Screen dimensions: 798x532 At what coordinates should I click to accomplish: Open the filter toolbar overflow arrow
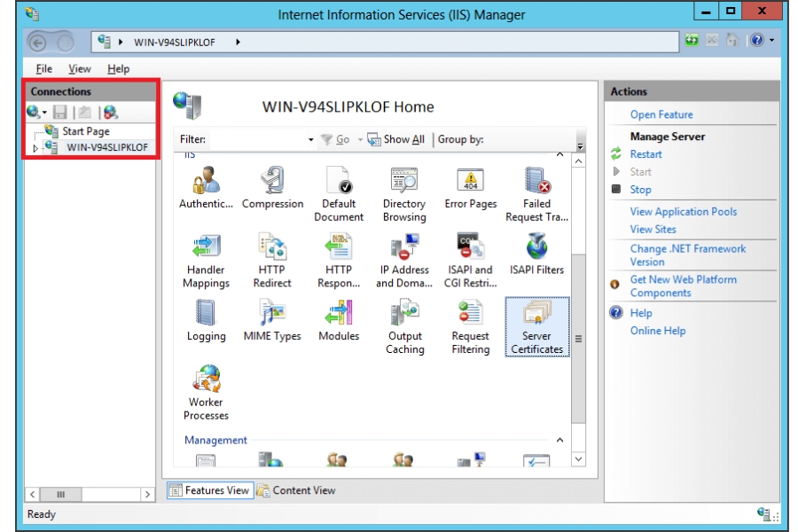pyautogui.click(x=580, y=146)
